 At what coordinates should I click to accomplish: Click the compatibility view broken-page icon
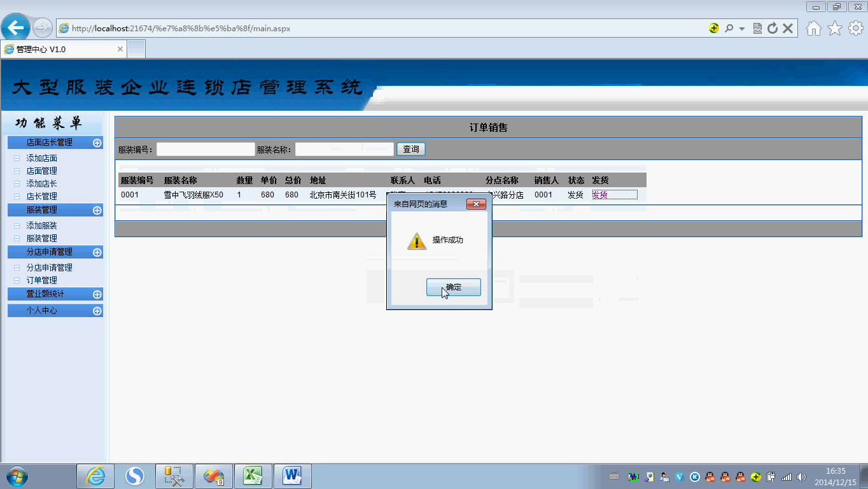pos(757,28)
